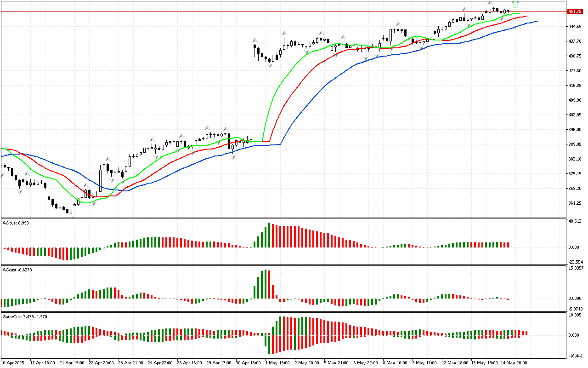Click the fractal arrow below the lowest candle after the gap
588x368 pixels.
pyautogui.click(x=269, y=67)
